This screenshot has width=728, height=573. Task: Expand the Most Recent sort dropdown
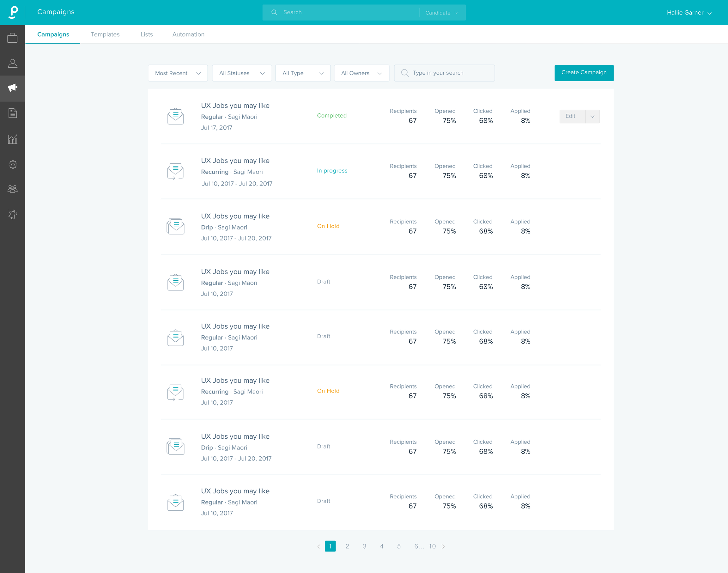point(178,73)
